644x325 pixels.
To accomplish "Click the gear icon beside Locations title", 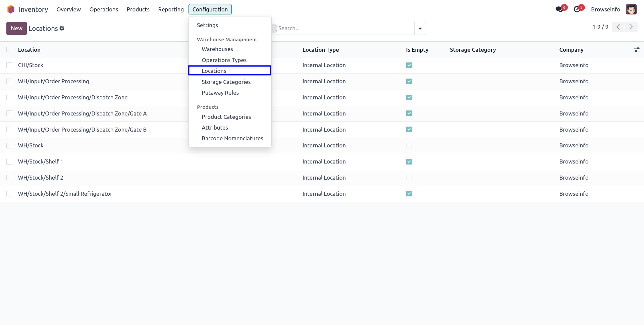I will (62, 29).
